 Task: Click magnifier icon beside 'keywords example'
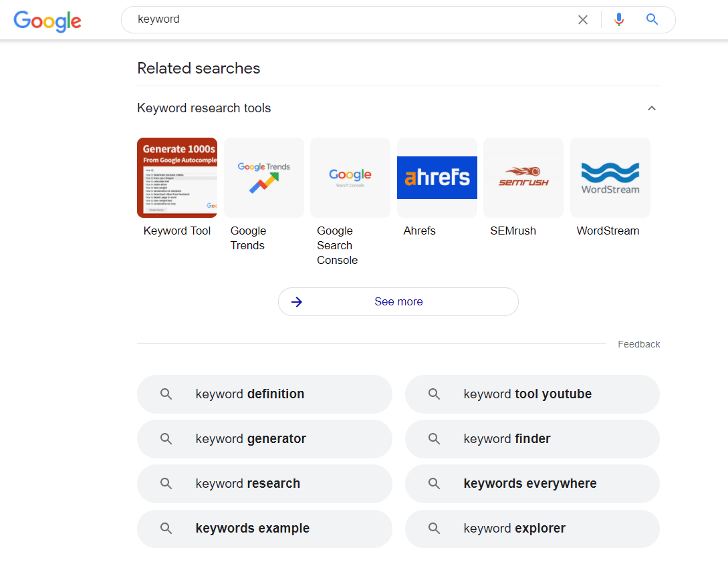[166, 528]
